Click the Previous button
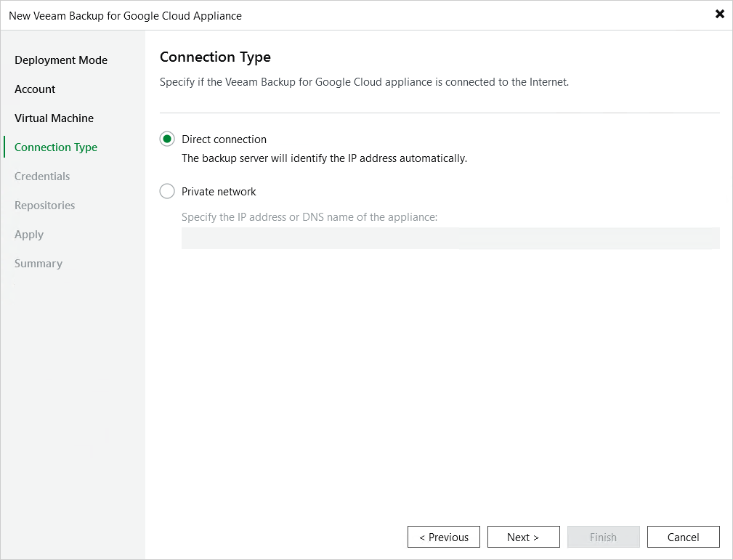The width and height of the screenshot is (733, 560). [x=444, y=537]
